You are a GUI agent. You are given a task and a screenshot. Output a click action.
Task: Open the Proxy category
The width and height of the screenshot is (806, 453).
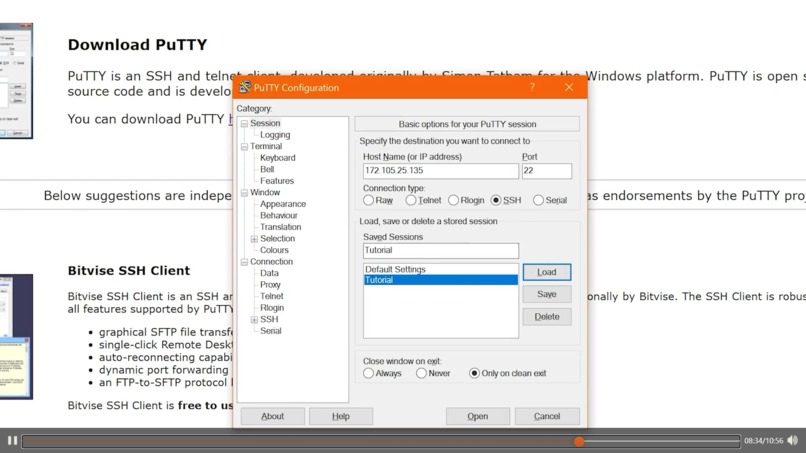(x=270, y=285)
